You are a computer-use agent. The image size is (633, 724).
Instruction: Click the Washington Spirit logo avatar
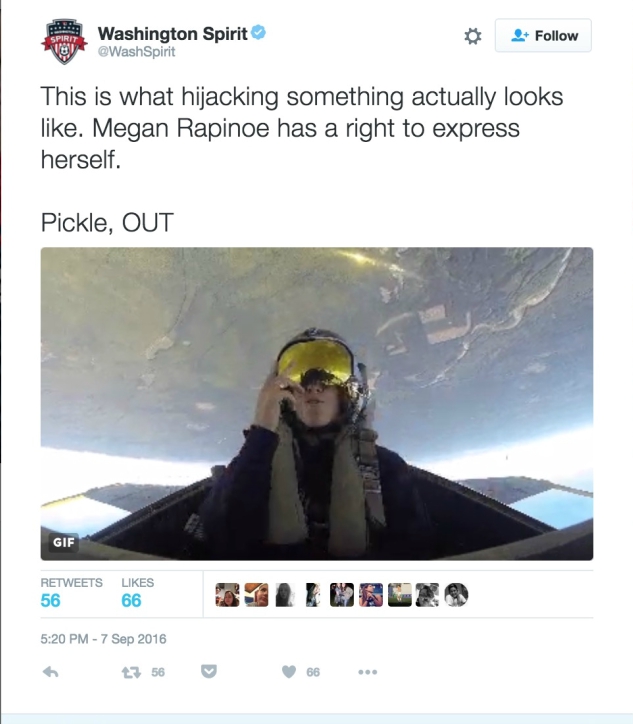[64, 42]
